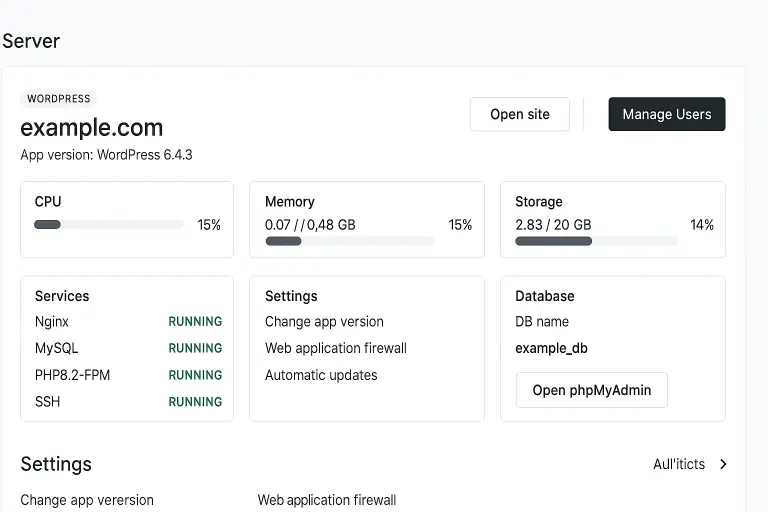Open the Automatic updates setting
Image resolution: width=768 pixels, height=512 pixels.
tap(321, 375)
